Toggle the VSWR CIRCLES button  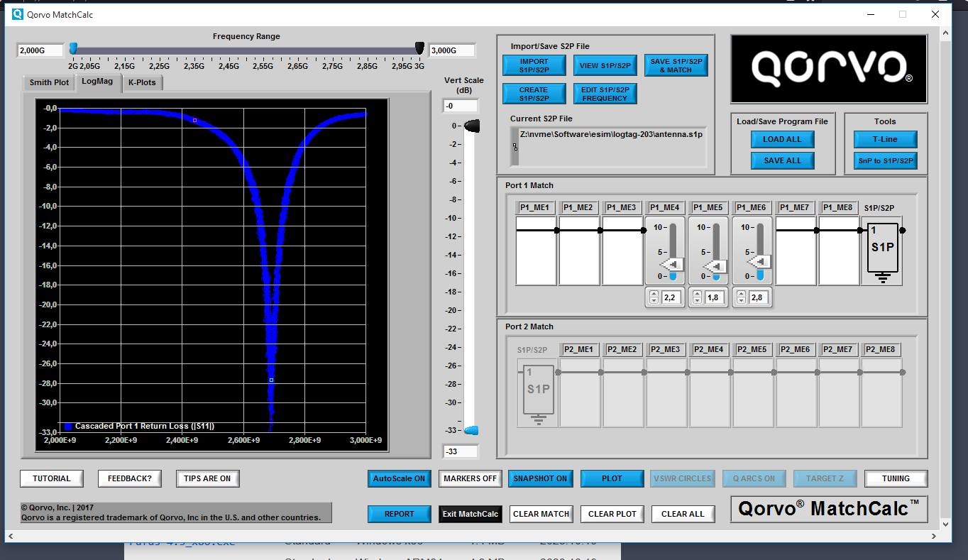click(683, 478)
